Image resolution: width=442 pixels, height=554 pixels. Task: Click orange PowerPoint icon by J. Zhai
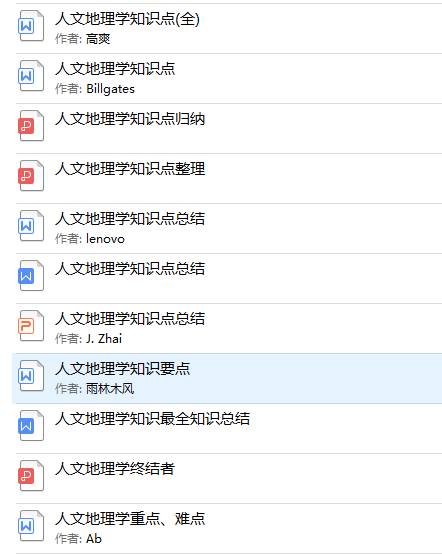click(x=31, y=326)
